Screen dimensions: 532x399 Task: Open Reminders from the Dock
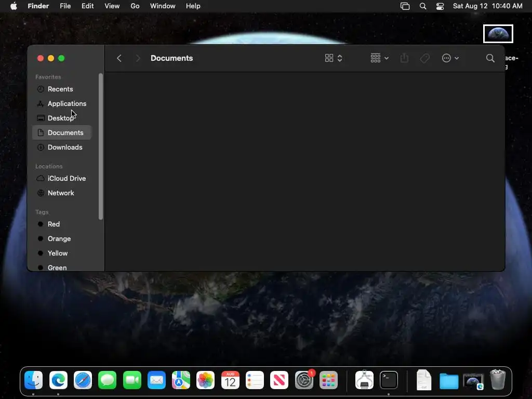[x=255, y=380]
